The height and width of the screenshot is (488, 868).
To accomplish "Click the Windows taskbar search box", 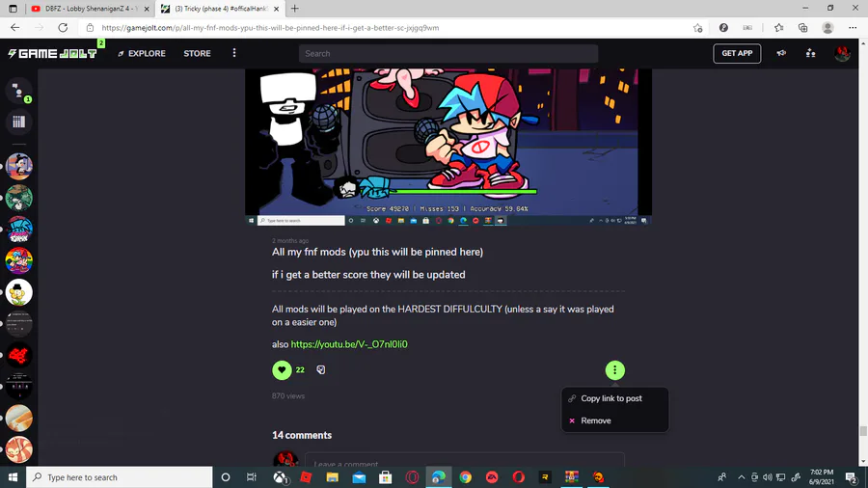I will point(119,477).
